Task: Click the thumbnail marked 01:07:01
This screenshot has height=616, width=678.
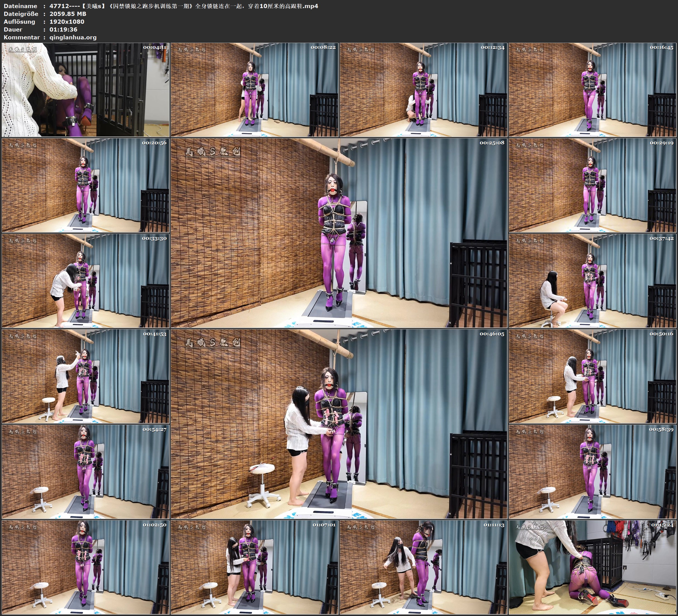Action: [254, 567]
